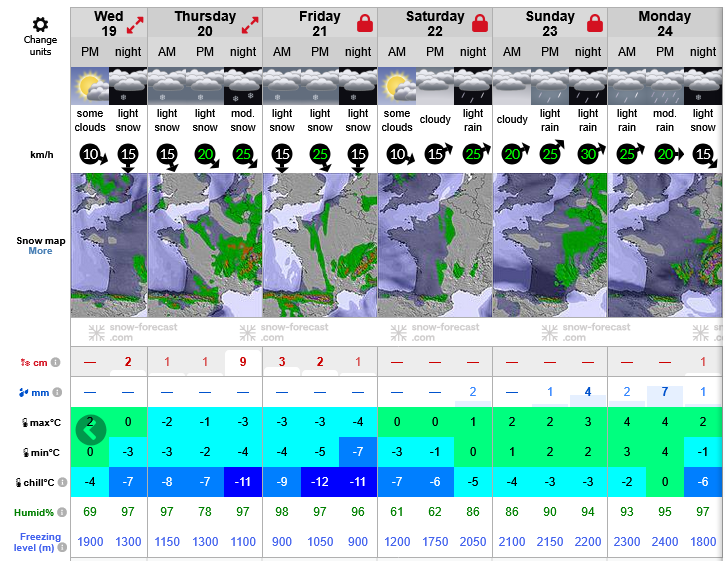Open Sunday snow map thumbnail
The image size is (725, 561).
(x=550, y=245)
